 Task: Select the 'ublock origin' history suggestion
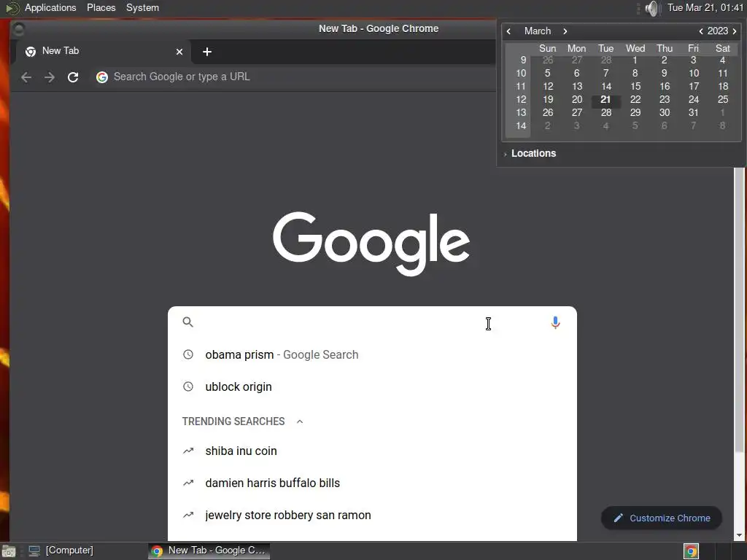(x=372, y=386)
